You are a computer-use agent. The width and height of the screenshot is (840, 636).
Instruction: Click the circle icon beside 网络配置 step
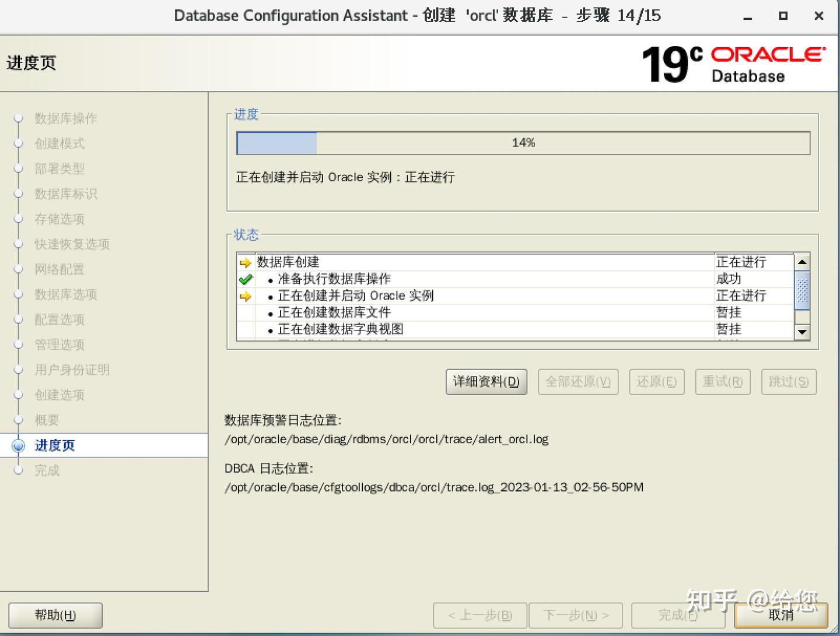click(x=18, y=269)
